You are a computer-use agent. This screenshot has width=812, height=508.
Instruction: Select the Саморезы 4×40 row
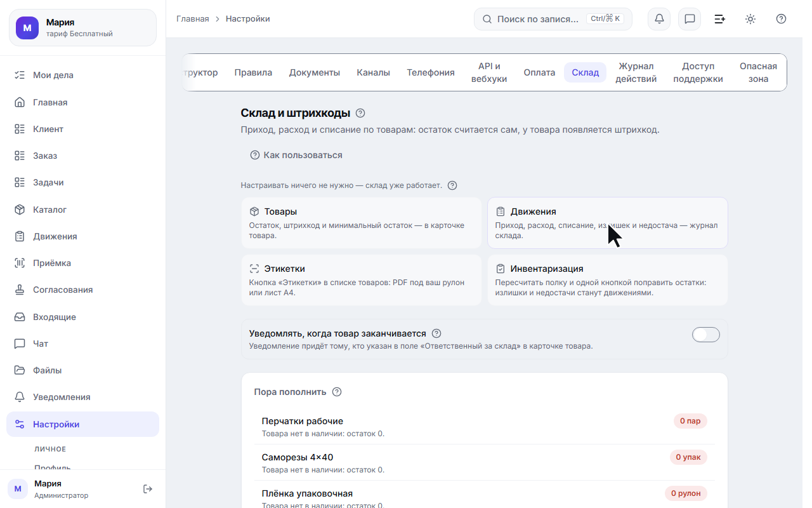[x=485, y=463]
